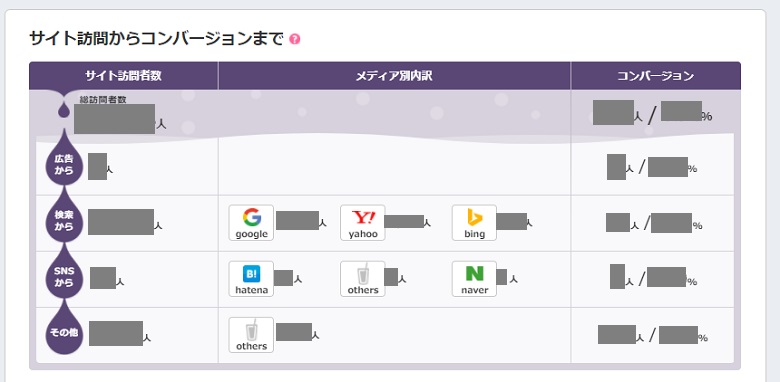Select the yahoo media icon
Image resolution: width=780 pixels, height=382 pixels.
pos(363,223)
